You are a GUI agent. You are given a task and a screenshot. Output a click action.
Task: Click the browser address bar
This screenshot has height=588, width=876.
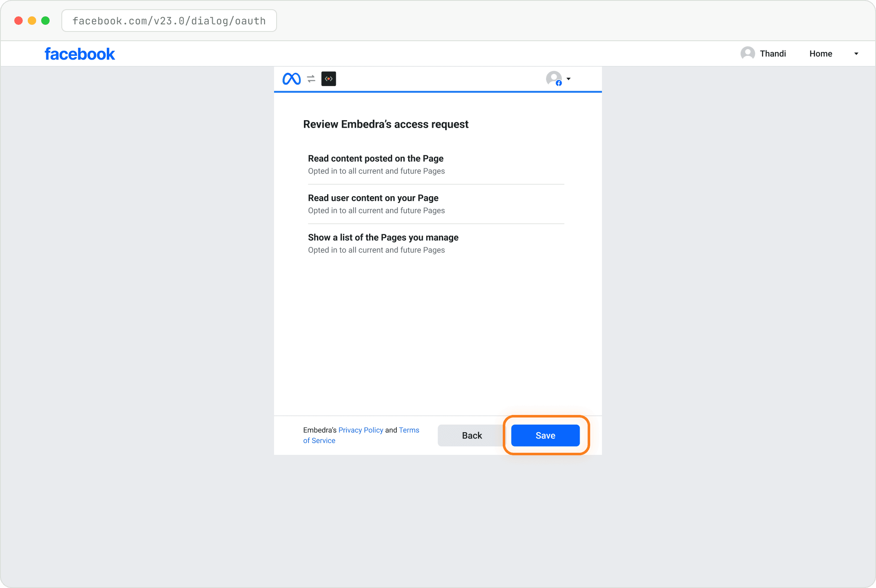click(x=169, y=21)
